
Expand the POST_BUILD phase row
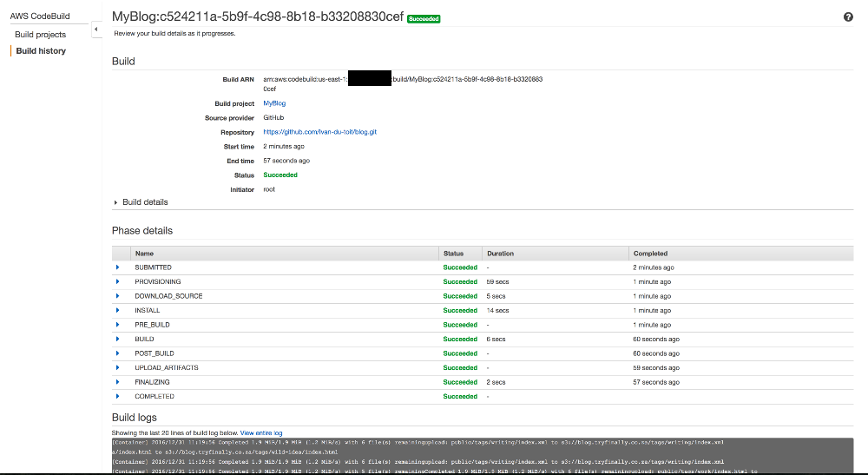click(117, 353)
